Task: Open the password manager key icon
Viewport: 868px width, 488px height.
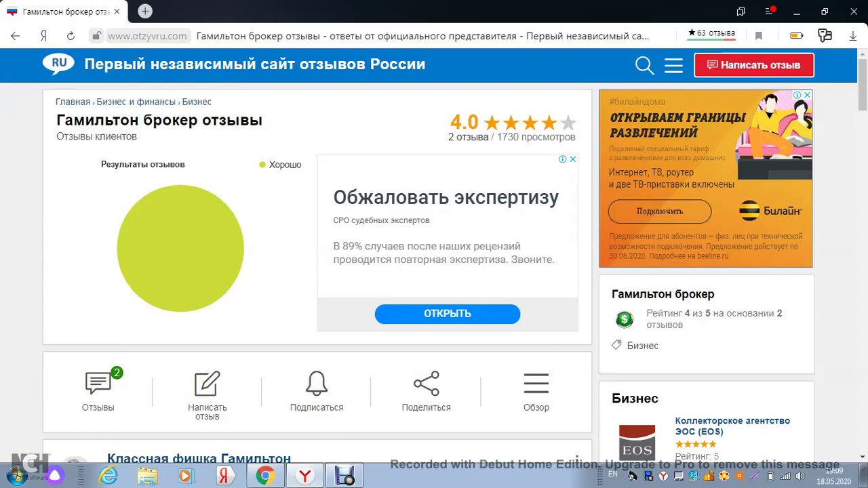Action: [x=825, y=36]
